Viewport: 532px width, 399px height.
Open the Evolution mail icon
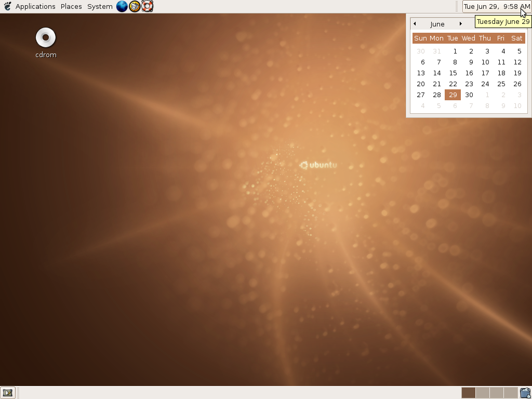[134, 6]
